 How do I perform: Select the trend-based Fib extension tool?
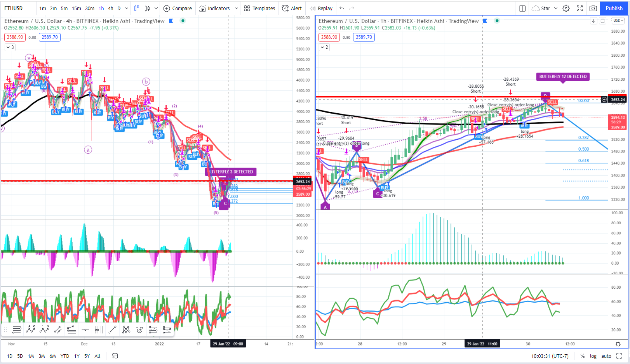point(167,330)
